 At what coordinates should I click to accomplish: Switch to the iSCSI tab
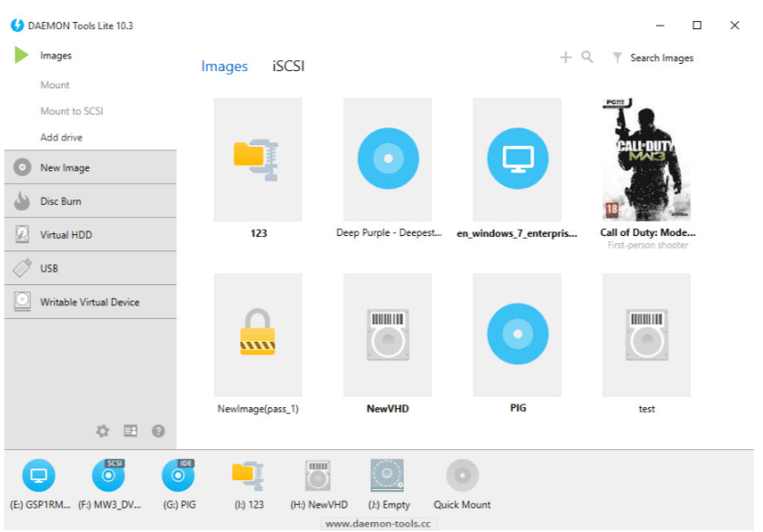[x=289, y=66]
